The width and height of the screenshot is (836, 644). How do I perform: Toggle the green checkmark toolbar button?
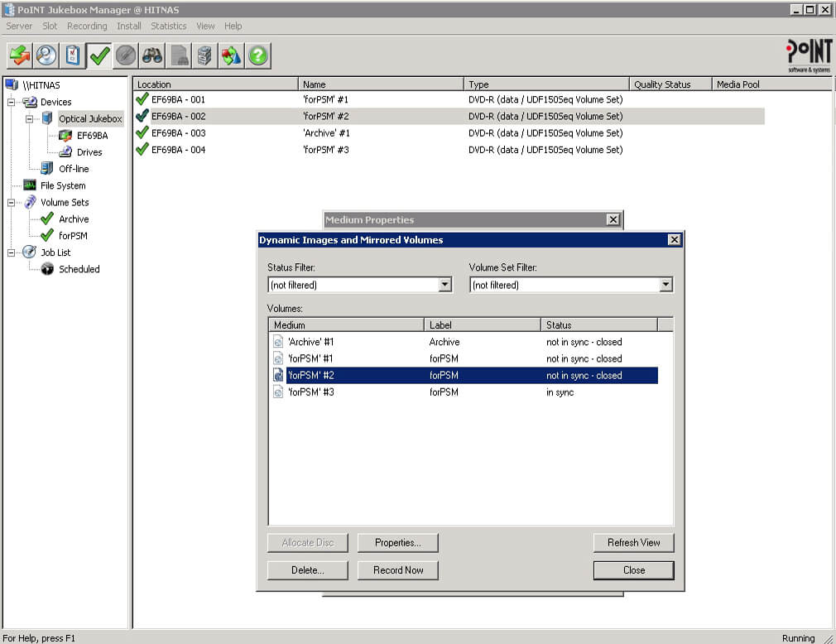[x=99, y=55]
